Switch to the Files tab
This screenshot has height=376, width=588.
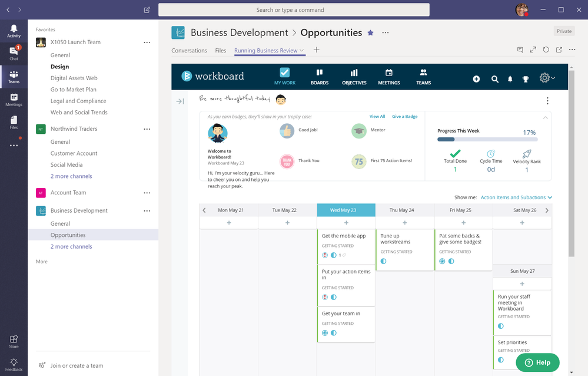click(221, 50)
